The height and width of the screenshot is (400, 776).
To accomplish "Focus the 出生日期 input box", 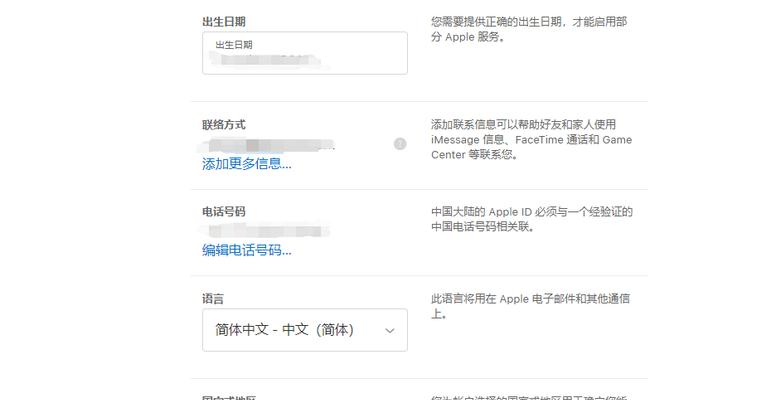I will click(305, 53).
